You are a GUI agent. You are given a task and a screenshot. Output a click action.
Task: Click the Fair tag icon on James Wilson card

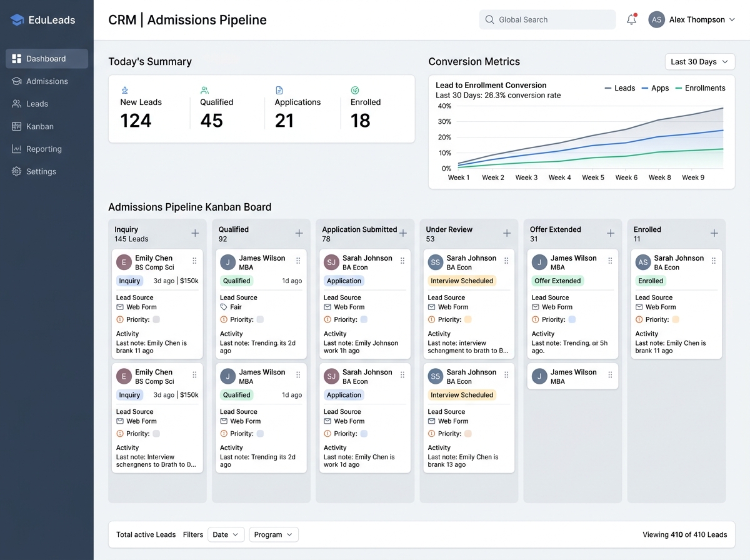[x=224, y=307]
